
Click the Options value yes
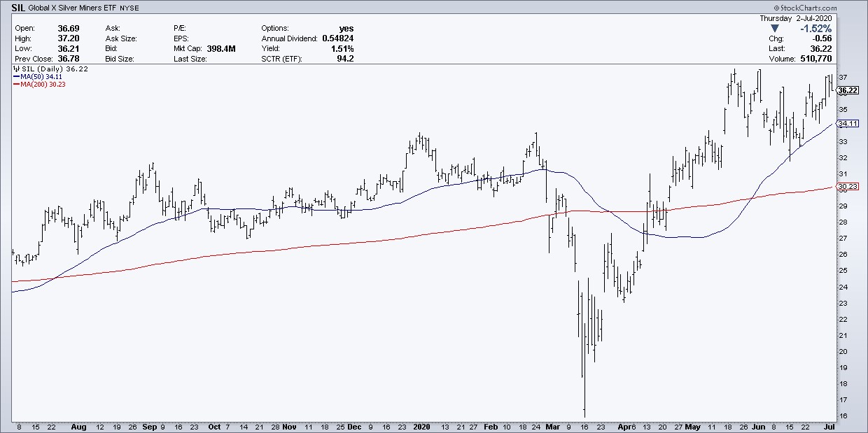point(346,29)
